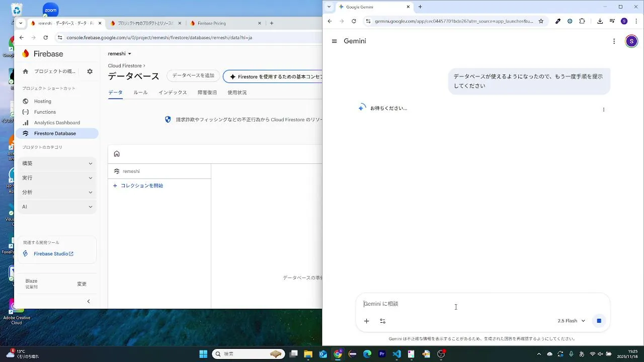Open Microsoft Edge from the taskbar
Viewport: 644px width, 362px height.
click(x=367, y=354)
